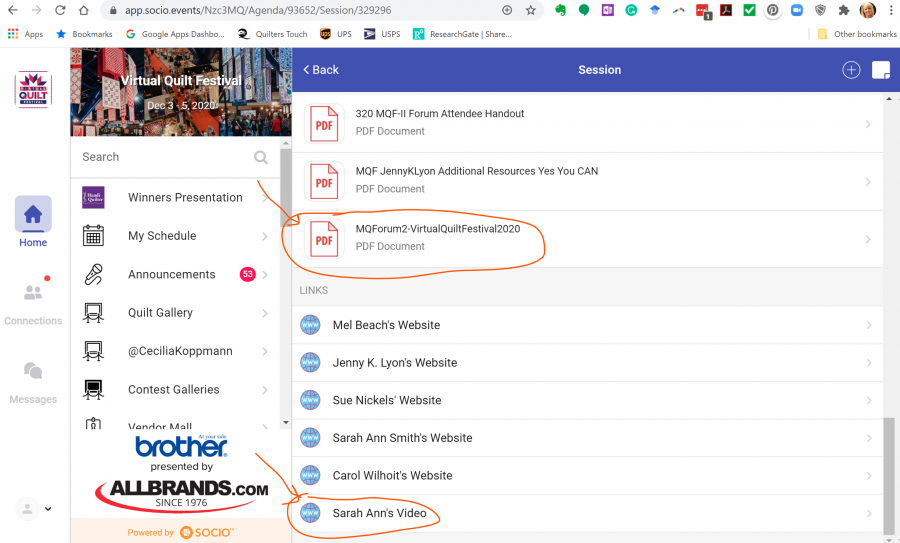Image resolution: width=900 pixels, height=543 pixels.
Task: Open Jenny K. Lyon's Website link
Action: click(x=587, y=363)
